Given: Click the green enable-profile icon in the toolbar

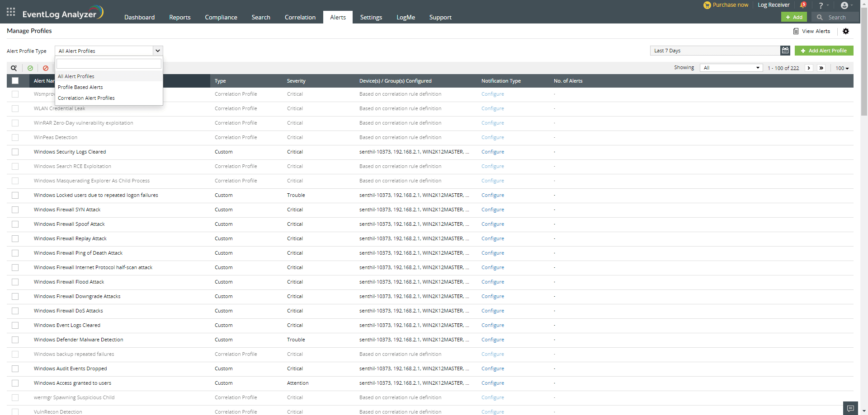Looking at the screenshot, I should [30, 68].
